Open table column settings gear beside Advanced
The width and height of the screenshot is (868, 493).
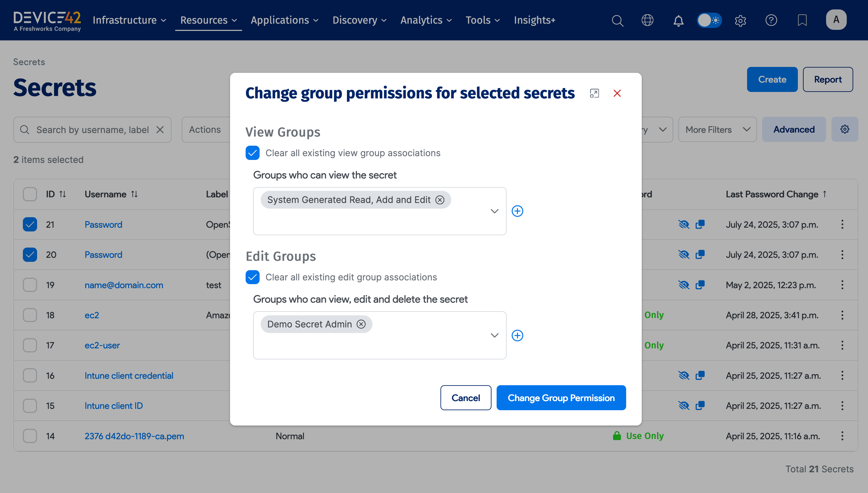(845, 129)
